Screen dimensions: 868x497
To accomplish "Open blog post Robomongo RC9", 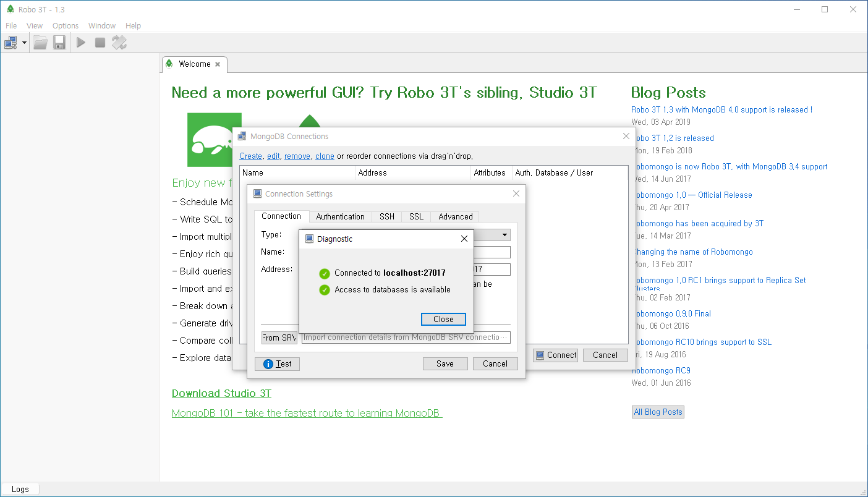I will click(x=661, y=371).
